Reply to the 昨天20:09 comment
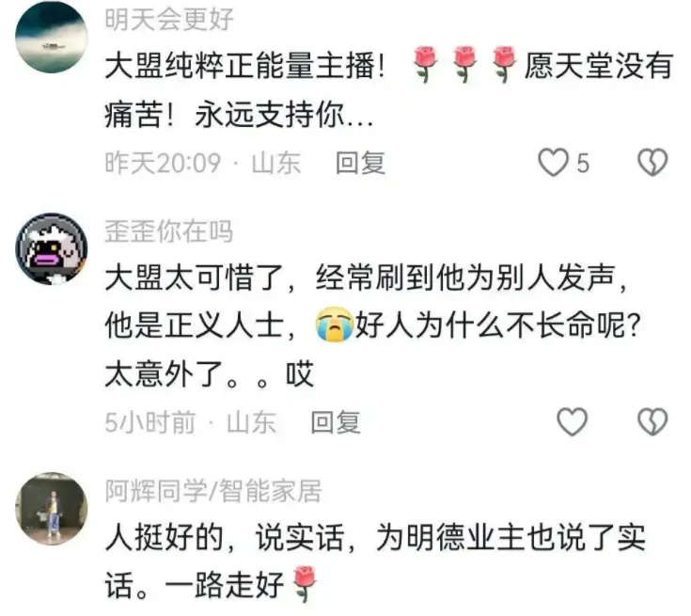This screenshot has height=616, width=691. (x=360, y=163)
